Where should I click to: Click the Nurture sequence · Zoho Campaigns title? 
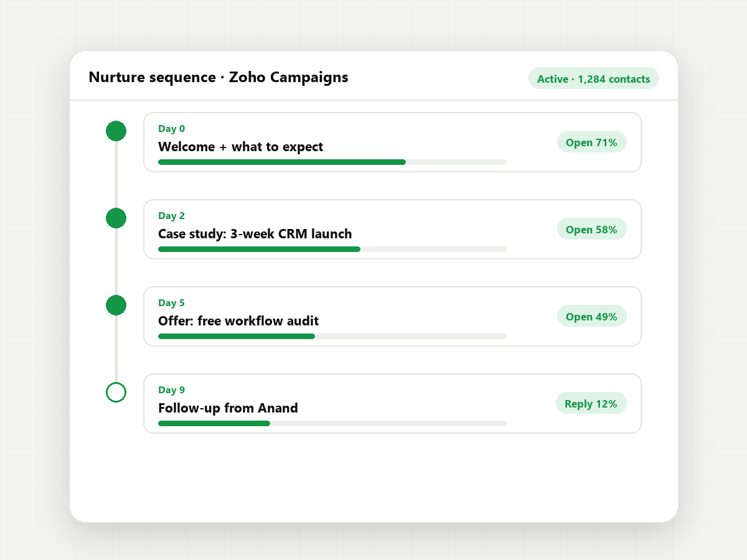[x=218, y=77]
